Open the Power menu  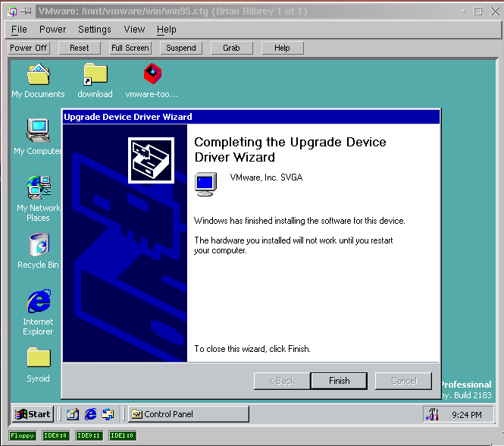(x=53, y=30)
